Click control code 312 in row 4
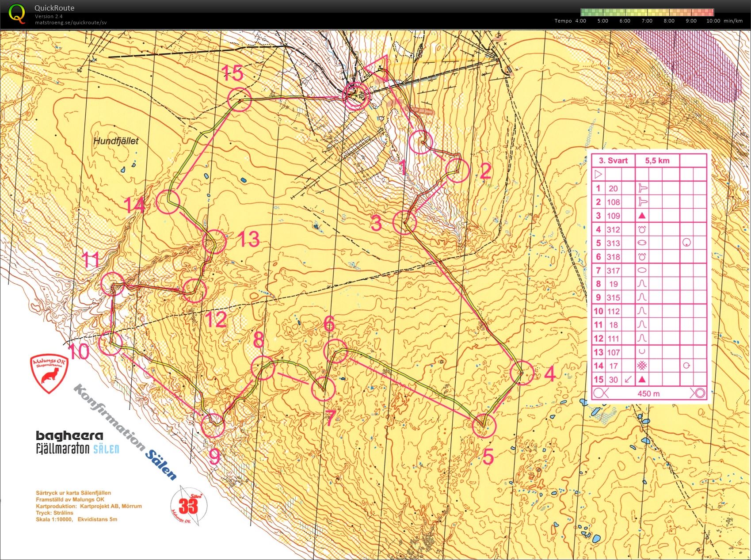Screen dimensions: 751x560 pyautogui.click(x=613, y=229)
